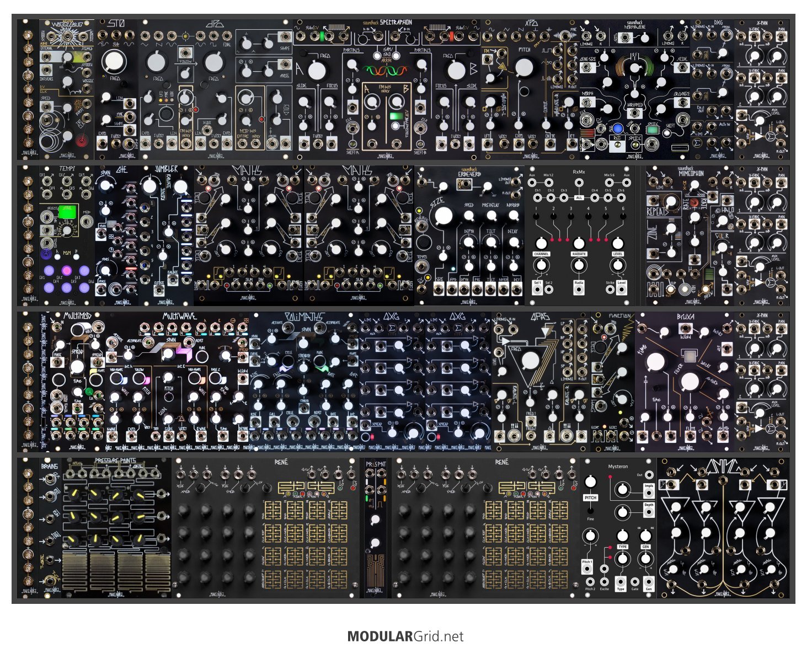
Task: Click the Depth jack on Mysteron
Action: pos(649,512)
